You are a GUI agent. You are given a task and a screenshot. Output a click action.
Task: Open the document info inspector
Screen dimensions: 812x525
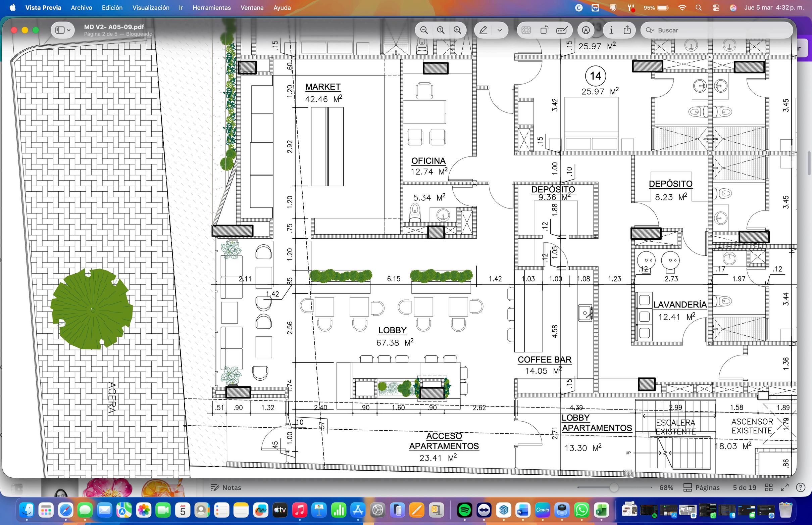pos(611,30)
